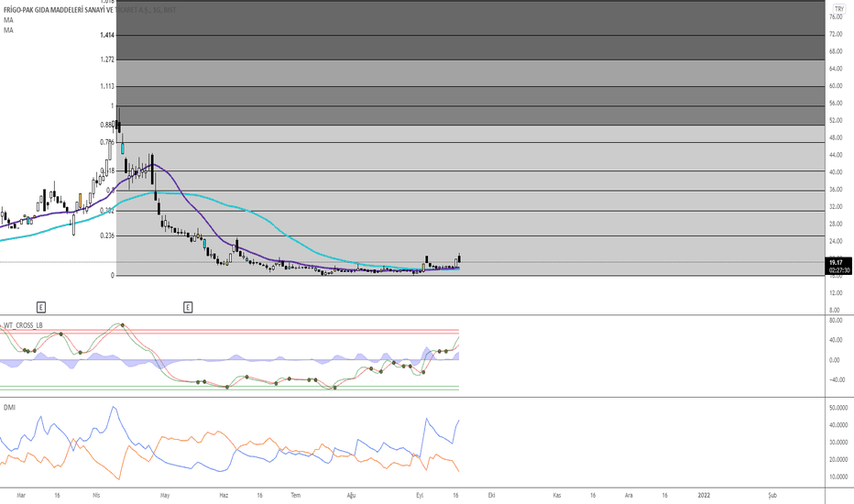Click the FRİGO-PAK GIDA MADDELERİ symbol title
The width and height of the screenshot is (854, 504).
[90, 10]
